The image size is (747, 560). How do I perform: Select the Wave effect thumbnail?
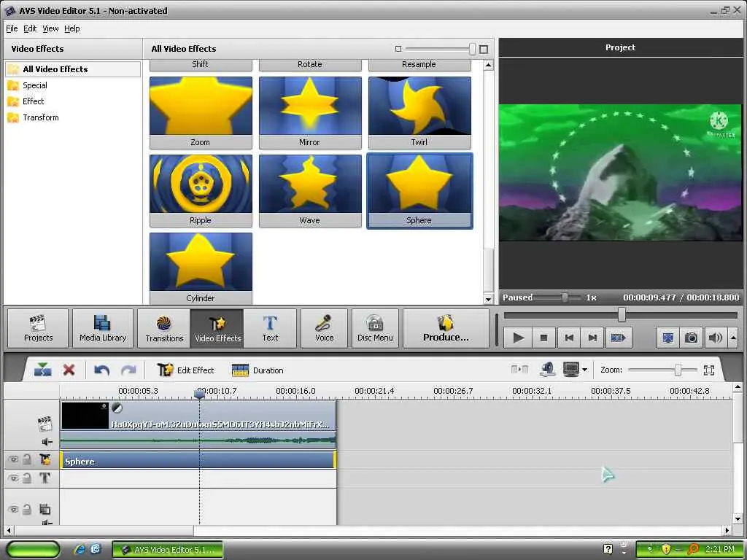[x=310, y=191]
